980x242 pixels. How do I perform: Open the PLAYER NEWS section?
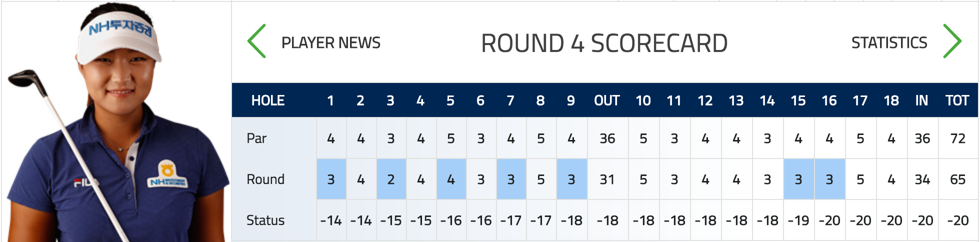330,43
